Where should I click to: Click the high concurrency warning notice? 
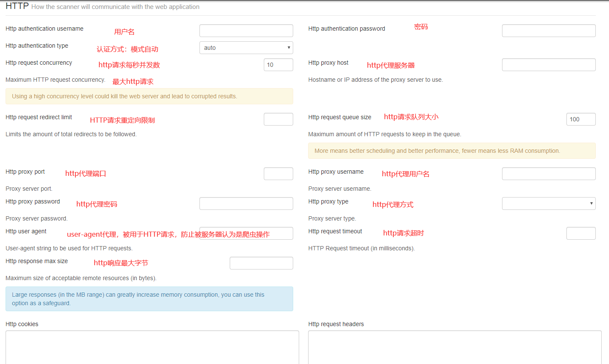point(149,96)
